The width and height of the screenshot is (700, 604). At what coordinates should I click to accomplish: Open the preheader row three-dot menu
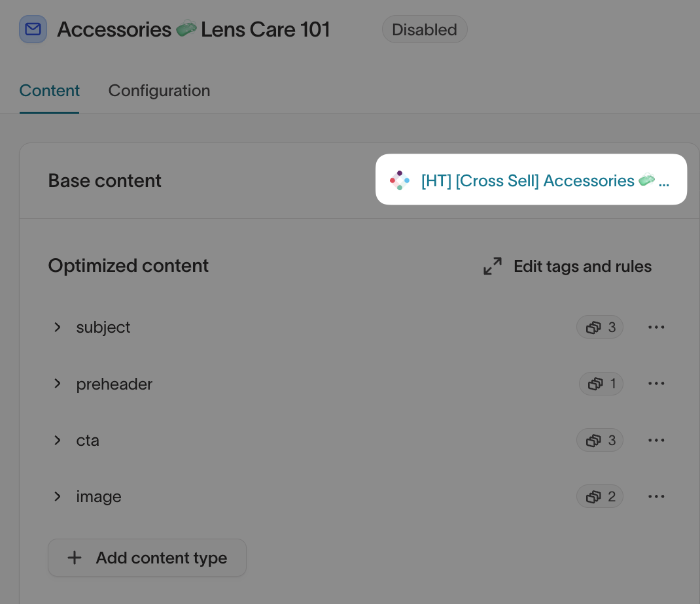(656, 384)
